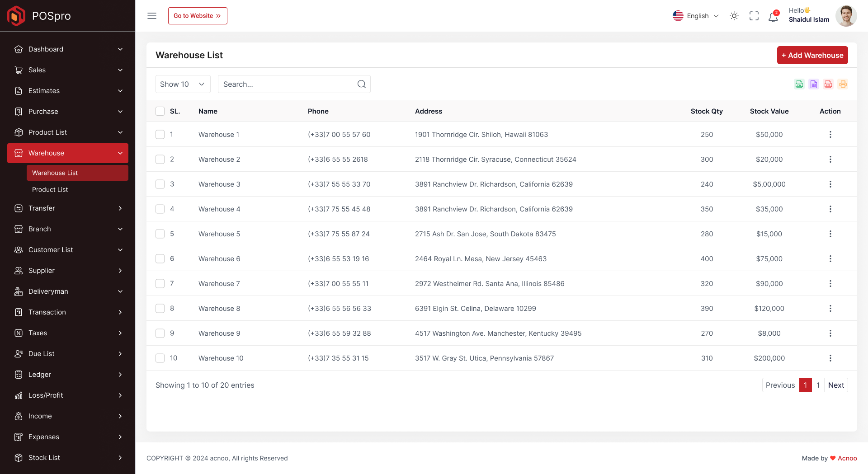
Task: Open the English language dropdown
Action: coord(695,16)
